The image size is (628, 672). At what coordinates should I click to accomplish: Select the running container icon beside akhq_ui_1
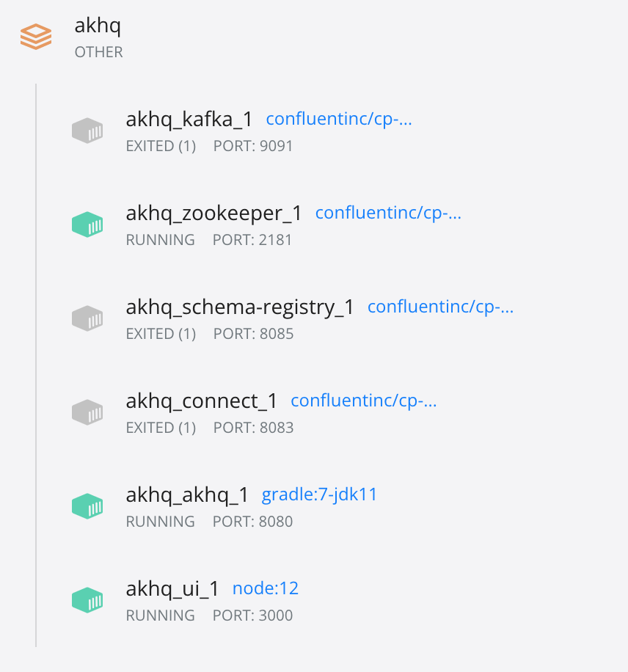pyautogui.click(x=87, y=599)
